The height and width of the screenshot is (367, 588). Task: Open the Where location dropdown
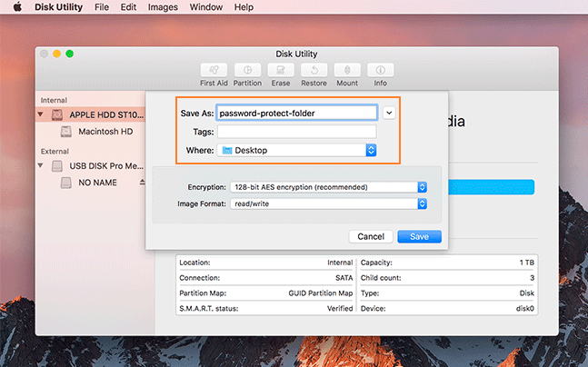296,150
